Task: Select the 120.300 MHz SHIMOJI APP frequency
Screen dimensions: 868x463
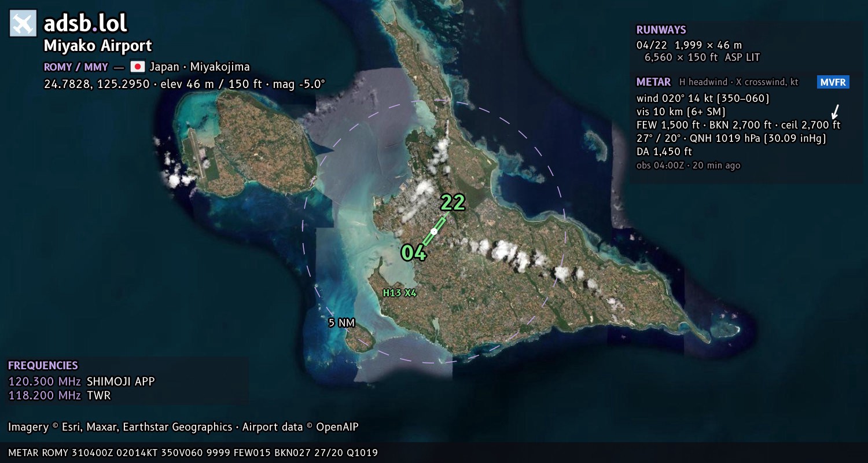Action: pyautogui.click(x=82, y=381)
